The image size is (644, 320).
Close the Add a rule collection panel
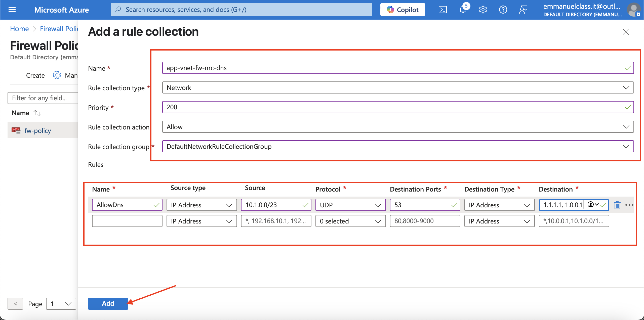coord(626,32)
